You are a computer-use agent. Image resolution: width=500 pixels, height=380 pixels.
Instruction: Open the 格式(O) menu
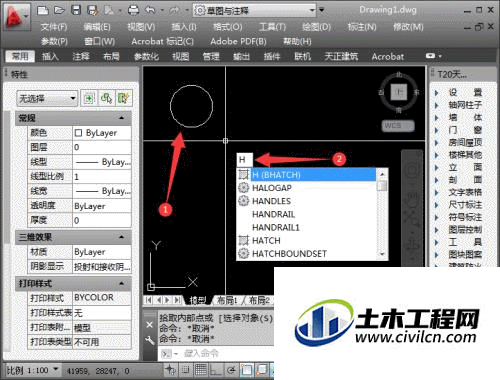[x=228, y=27]
